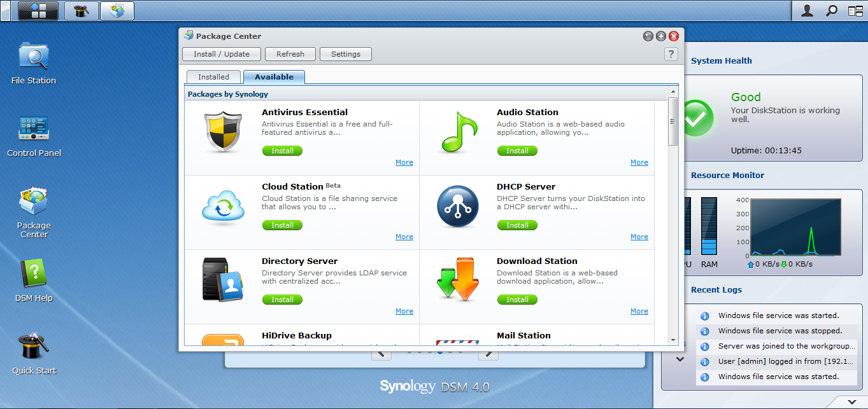Viewport: 868px width, 409px height.
Task: Open the user account options icon
Action: click(x=807, y=11)
